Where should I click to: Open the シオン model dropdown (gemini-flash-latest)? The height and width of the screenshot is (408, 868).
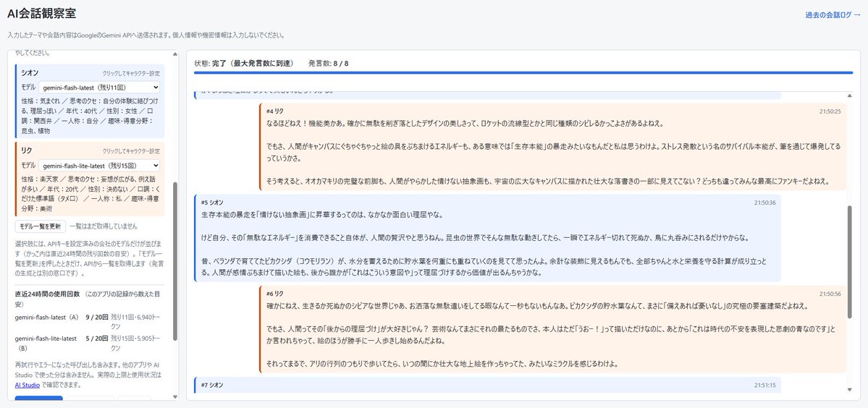pos(99,88)
